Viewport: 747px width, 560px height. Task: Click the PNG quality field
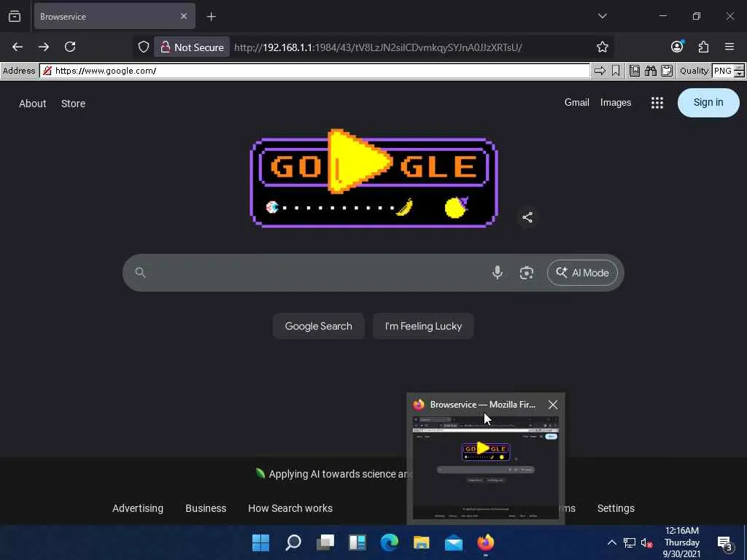723,71
